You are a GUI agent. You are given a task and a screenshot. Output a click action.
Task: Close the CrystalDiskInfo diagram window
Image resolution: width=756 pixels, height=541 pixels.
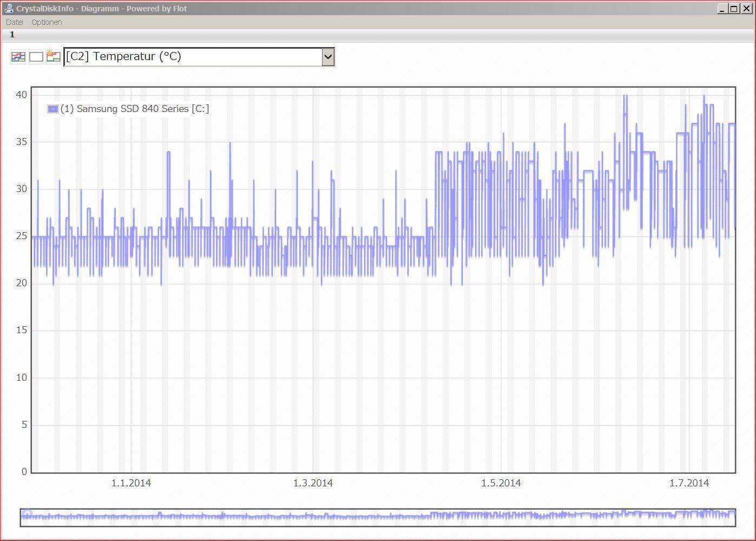746,9
